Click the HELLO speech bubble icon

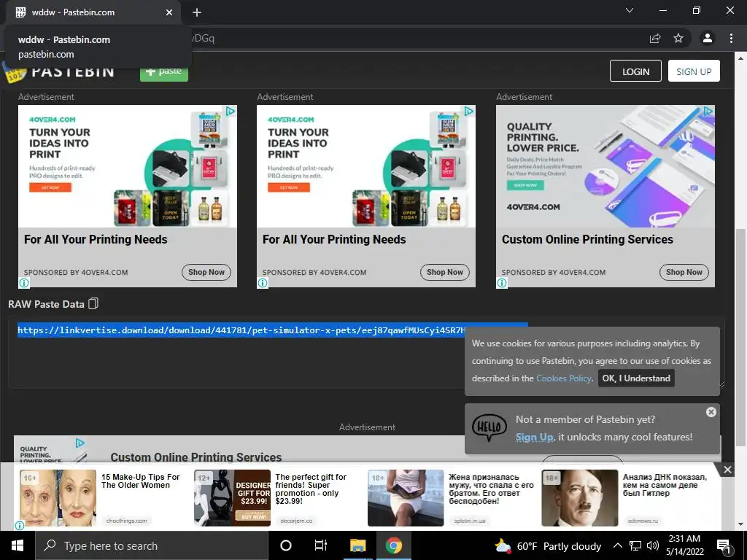(x=489, y=427)
